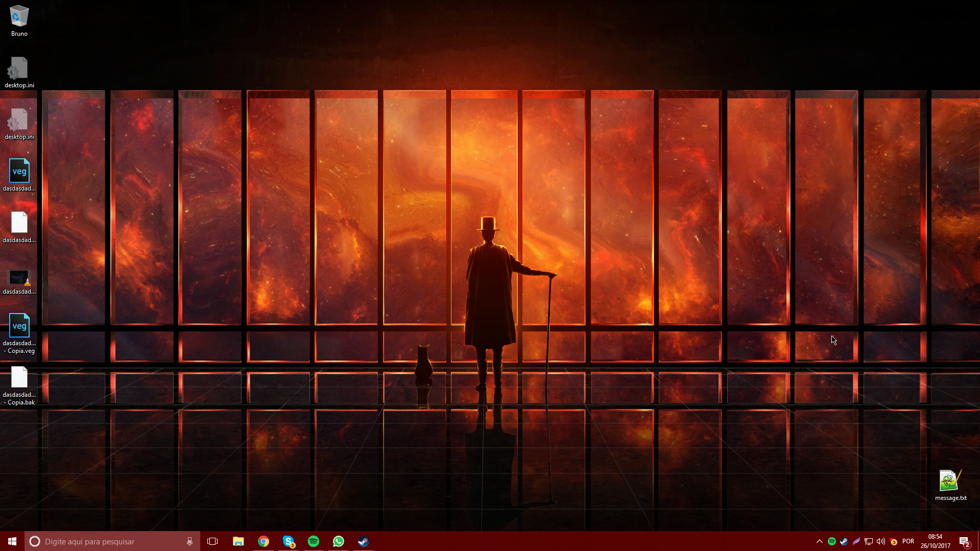Open File Explorer from the taskbar
Viewport: 980px width, 551px height.
(238, 541)
